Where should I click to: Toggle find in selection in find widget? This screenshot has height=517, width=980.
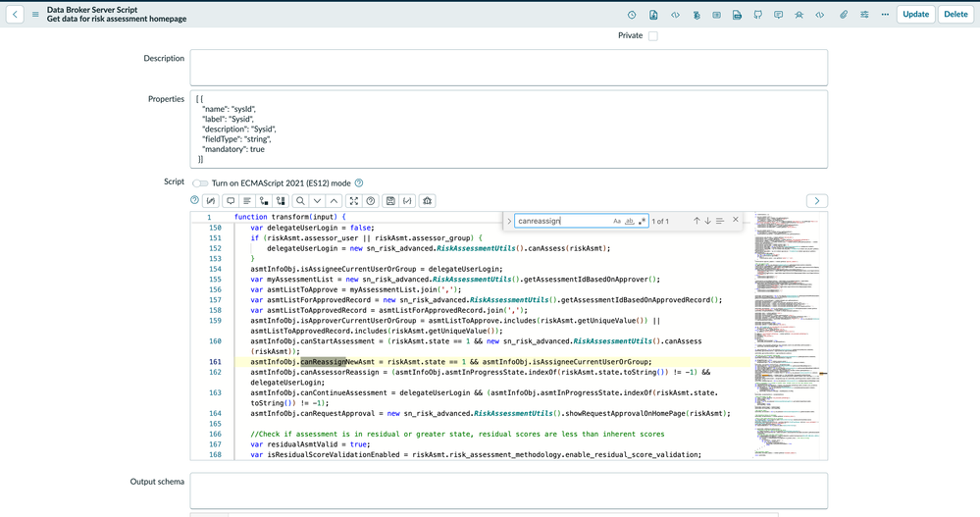[x=719, y=221]
